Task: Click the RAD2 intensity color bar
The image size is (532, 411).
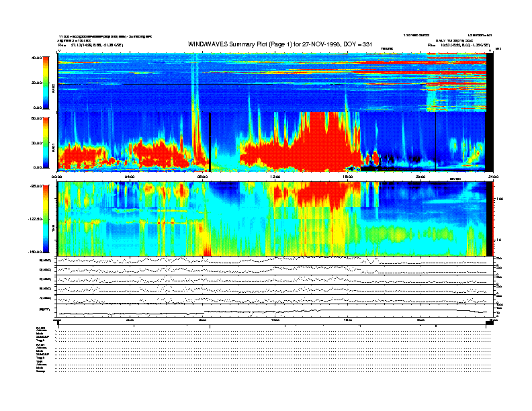Action: (46, 83)
